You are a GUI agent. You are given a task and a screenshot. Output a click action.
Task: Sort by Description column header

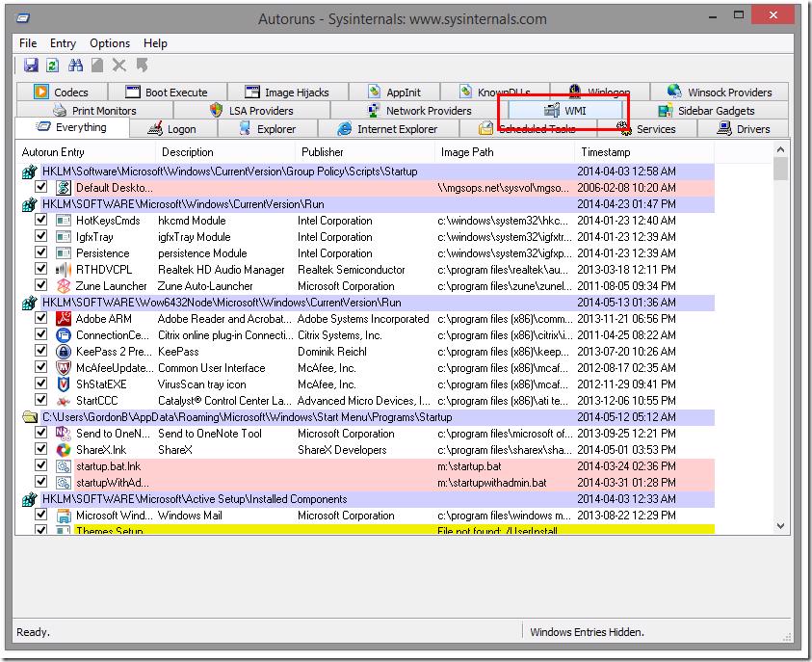225,152
